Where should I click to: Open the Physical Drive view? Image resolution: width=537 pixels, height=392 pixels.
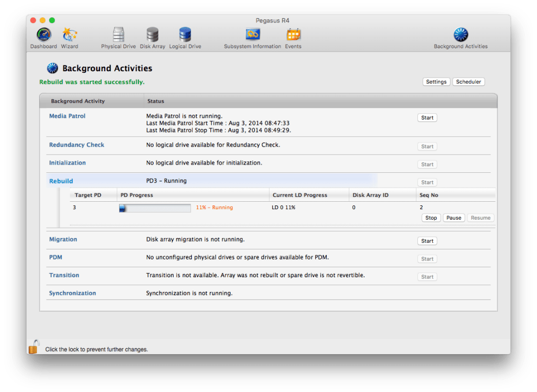tap(119, 36)
